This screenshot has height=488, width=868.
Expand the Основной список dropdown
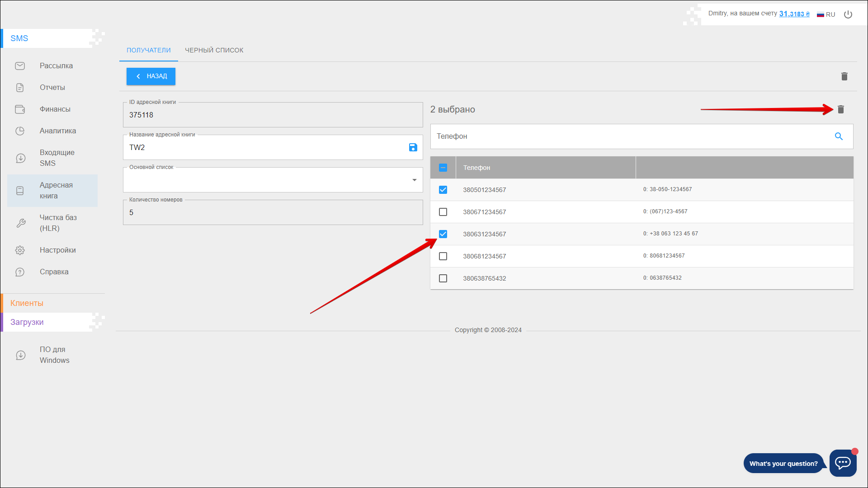click(x=414, y=180)
